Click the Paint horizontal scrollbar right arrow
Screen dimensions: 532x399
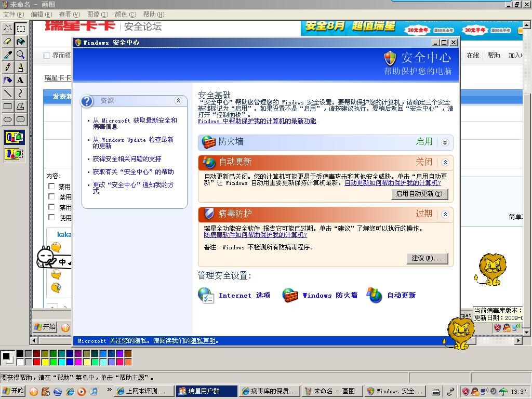(x=518, y=340)
